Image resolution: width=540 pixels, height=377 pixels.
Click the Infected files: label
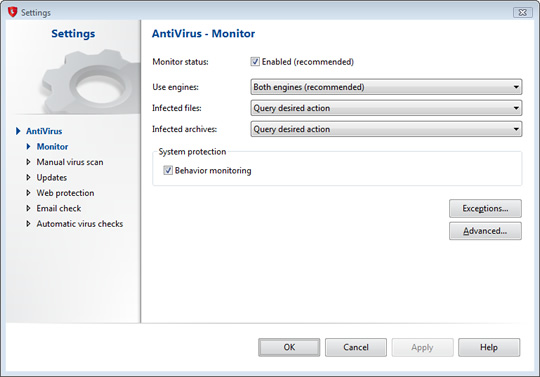click(177, 108)
